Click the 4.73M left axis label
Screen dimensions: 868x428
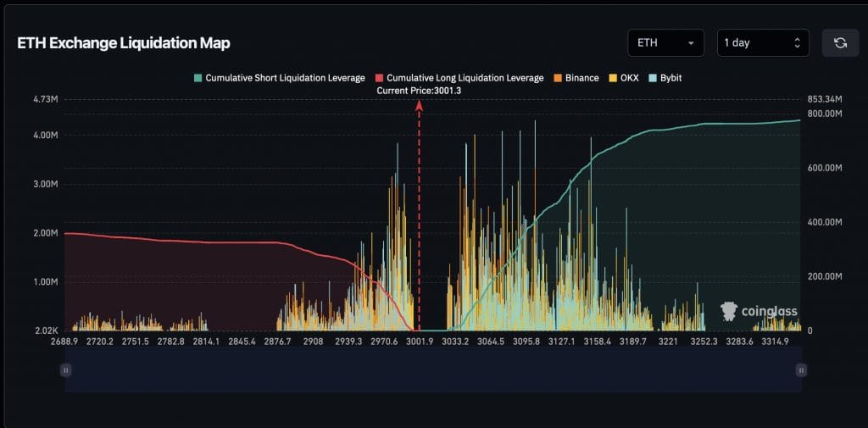point(46,100)
